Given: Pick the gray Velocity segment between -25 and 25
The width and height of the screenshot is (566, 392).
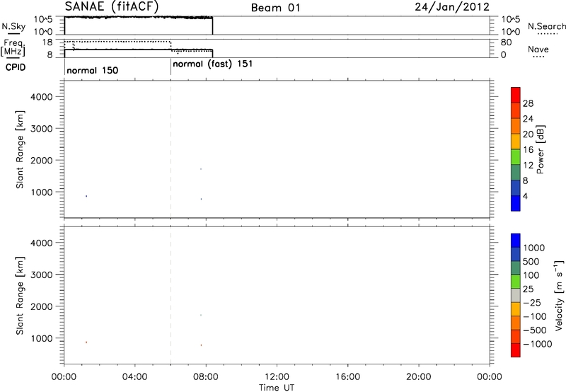Looking at the screenshot, I should click(x=516, y=296).
